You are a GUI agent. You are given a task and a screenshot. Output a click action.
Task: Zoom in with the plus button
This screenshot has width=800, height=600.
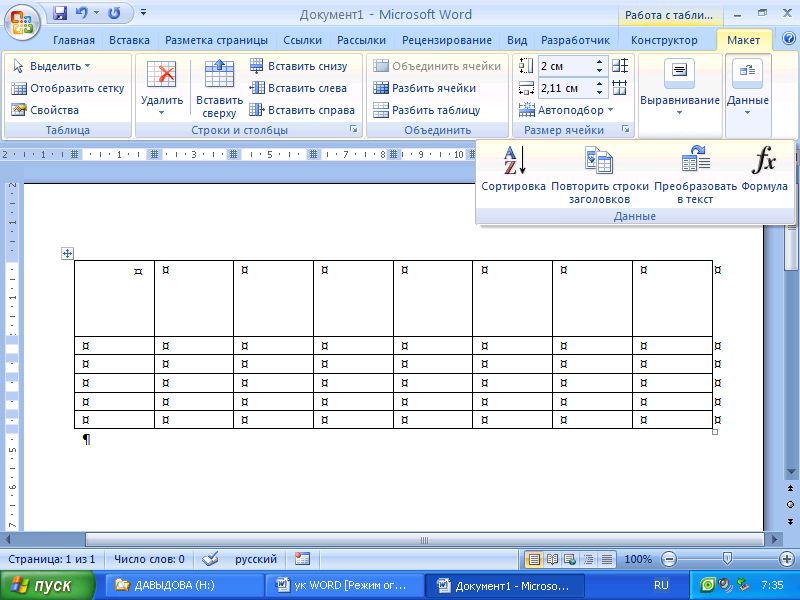[787, 560]
